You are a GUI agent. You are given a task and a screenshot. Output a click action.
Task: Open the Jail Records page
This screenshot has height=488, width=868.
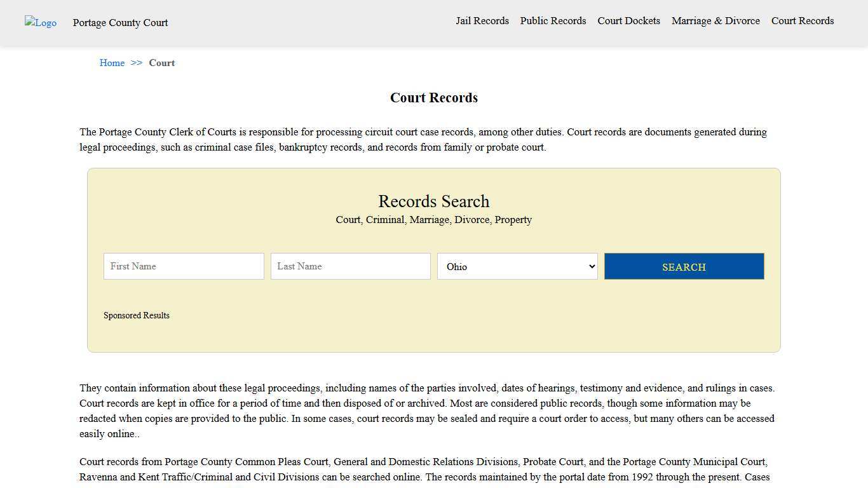click(x=482, y=21)
